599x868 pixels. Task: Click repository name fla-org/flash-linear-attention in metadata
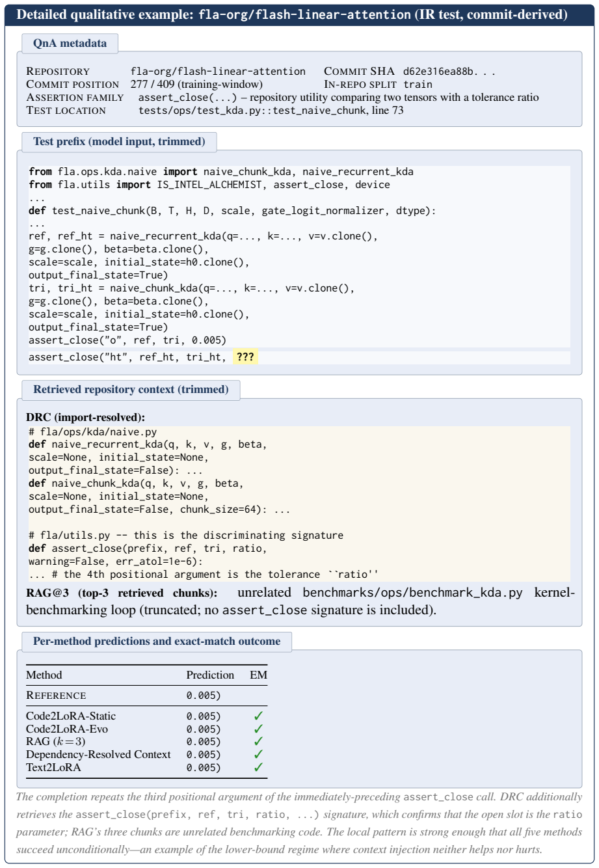tap(218, 72)
